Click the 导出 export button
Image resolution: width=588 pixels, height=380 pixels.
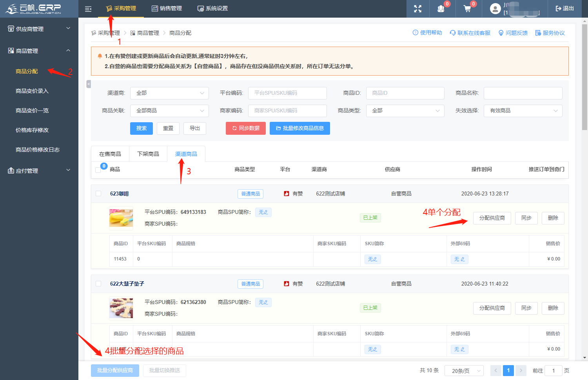[x=195, y=128]
